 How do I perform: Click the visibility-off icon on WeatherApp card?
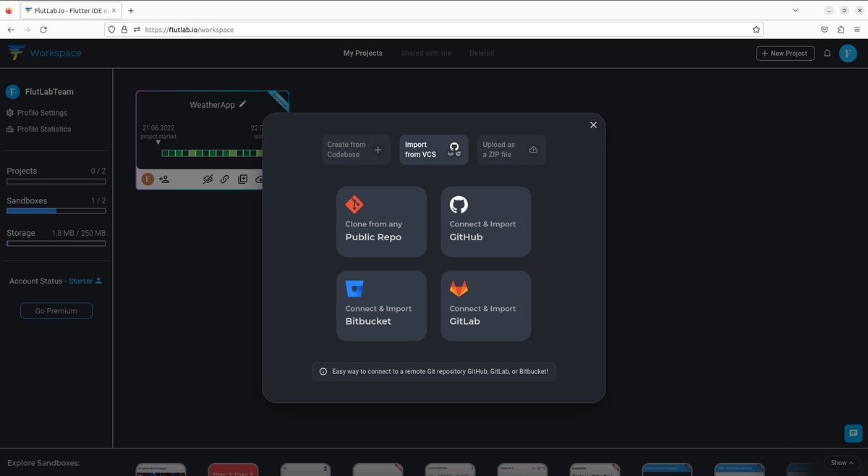[x=208, y=179]
